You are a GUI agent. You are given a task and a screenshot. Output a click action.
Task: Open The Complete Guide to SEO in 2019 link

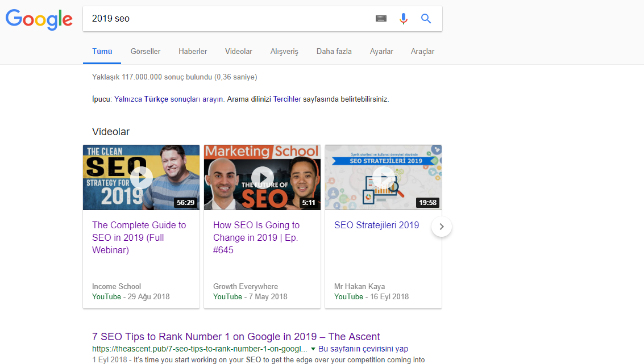(139, 237)
